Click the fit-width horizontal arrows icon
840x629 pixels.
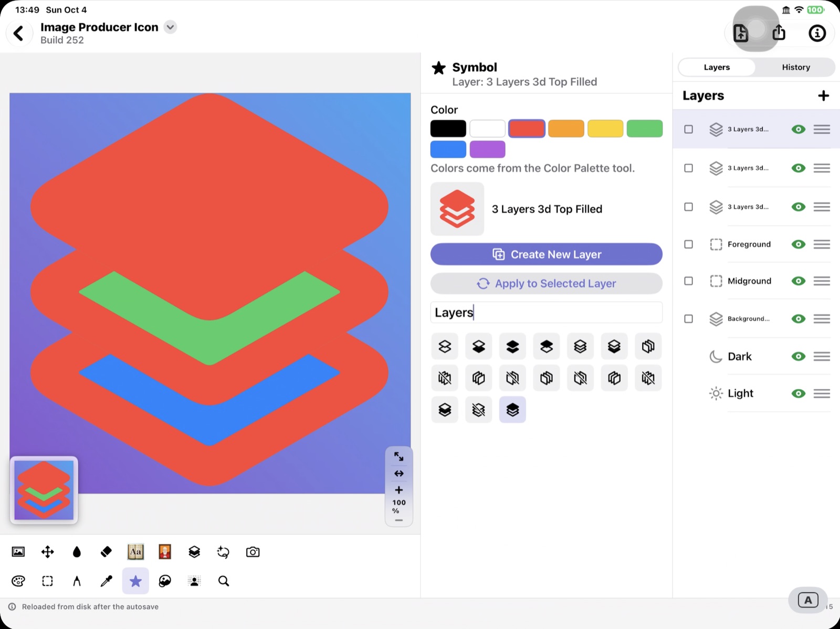click(x=399, y=473)
